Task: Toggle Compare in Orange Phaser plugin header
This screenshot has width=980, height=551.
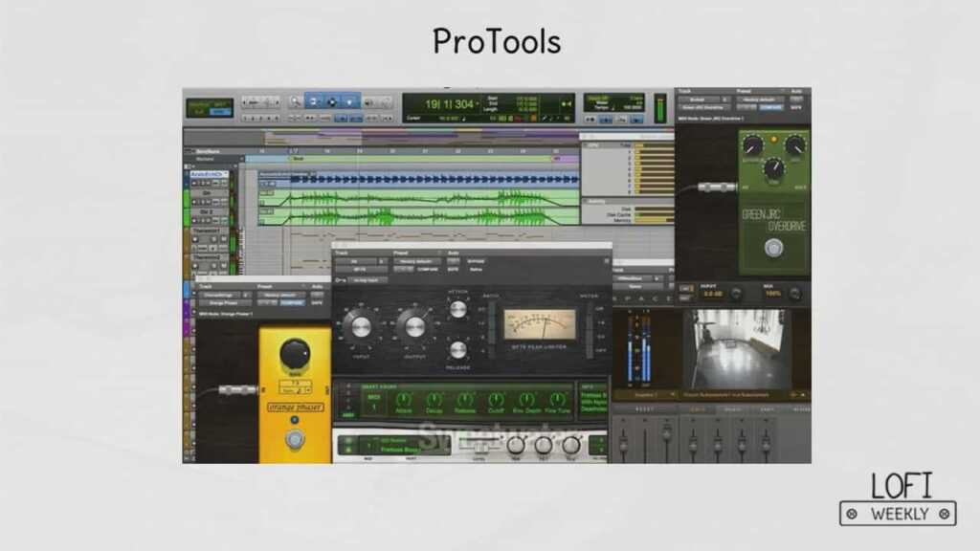Action: coord(291,302)
